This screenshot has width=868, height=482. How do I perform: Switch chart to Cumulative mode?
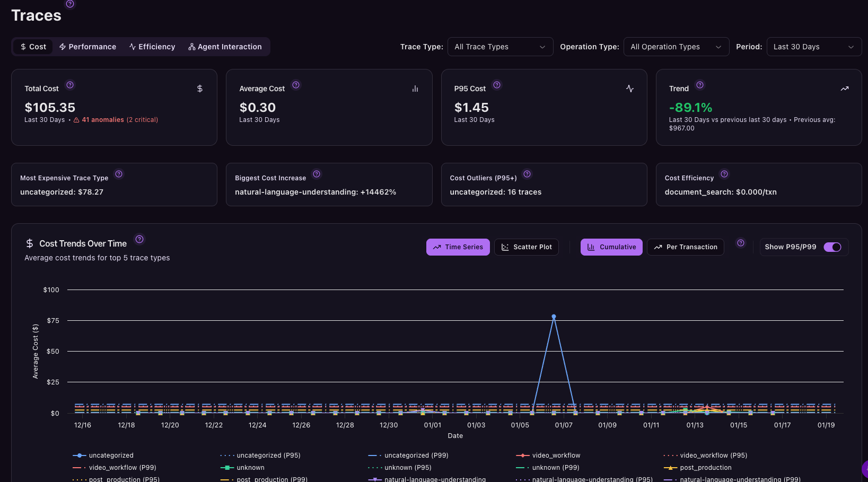[x=611, y=247]
